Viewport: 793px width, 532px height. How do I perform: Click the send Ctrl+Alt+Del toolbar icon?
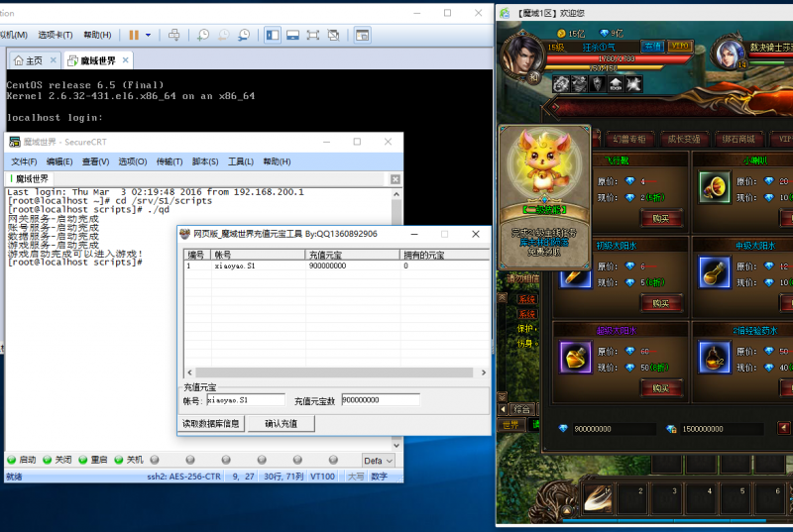[x=174, y=35]
